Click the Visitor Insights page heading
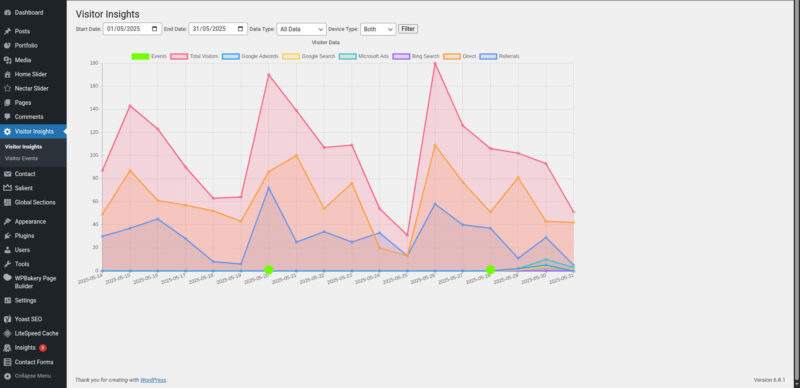 coord(107,14)
